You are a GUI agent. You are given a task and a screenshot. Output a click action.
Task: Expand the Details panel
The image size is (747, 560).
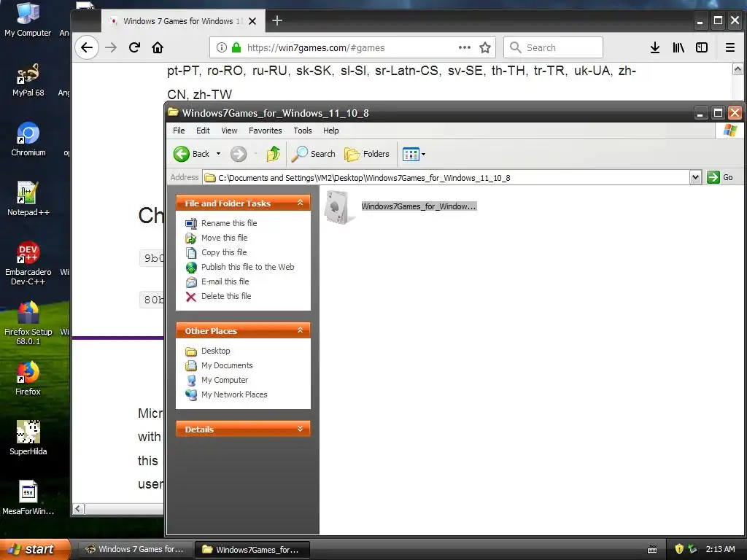point(300,429)
